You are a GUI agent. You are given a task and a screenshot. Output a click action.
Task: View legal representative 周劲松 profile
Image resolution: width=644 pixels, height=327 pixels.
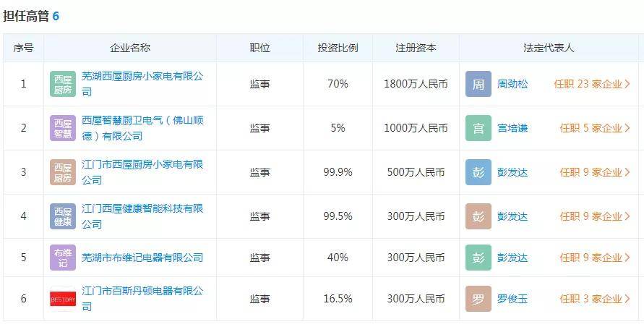(x=512, y=84)
